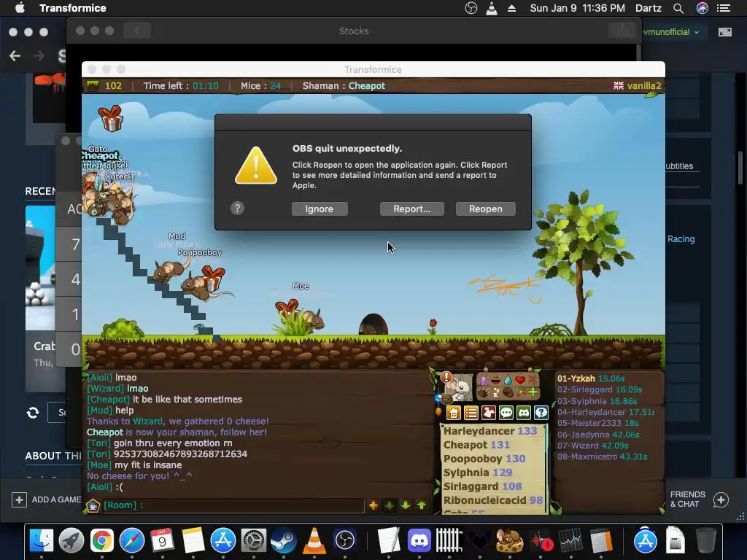The width and height of the screenshot is (747, 560).
Task: Open Trash in the Dock
Action: (x=705, y=540)
